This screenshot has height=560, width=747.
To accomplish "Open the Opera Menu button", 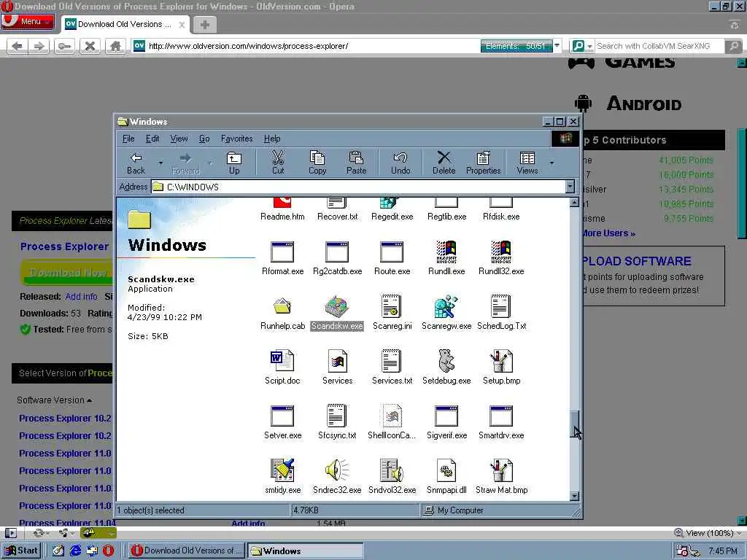I will (x=27, y=22).
